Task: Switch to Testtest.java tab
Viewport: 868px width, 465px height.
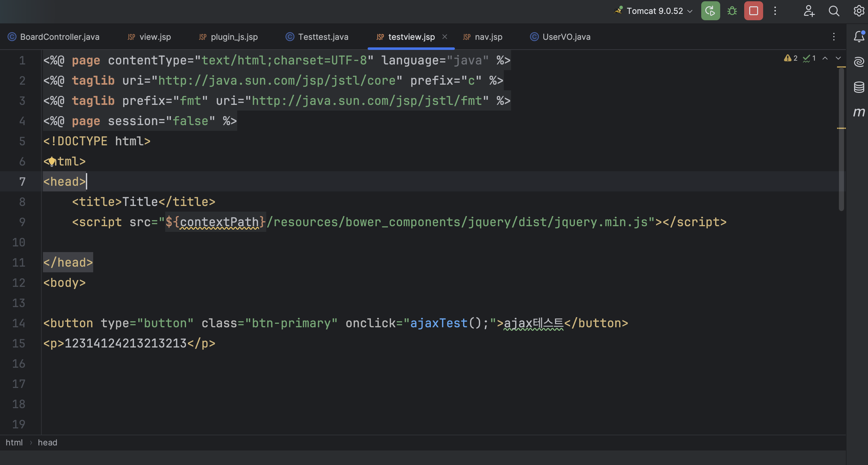Action: (x=317, y=37)
